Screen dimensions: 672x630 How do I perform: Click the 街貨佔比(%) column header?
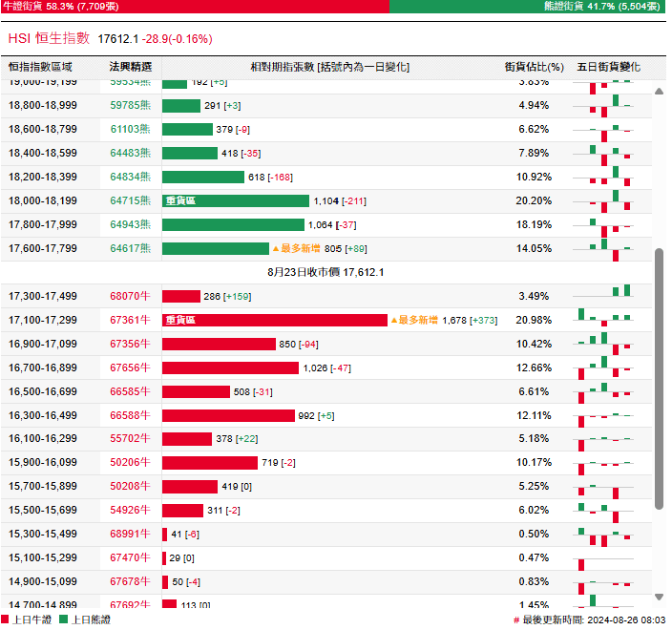pos(534,68)
